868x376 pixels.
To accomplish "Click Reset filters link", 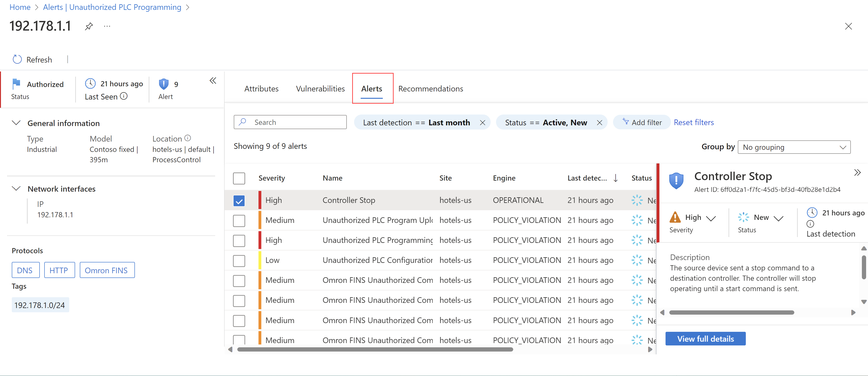I will [x=694, y=123].
